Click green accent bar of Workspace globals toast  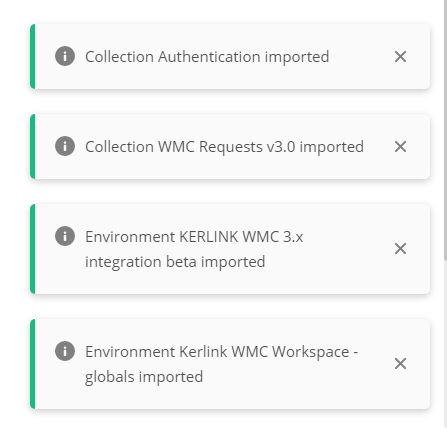tap(32, 364)
